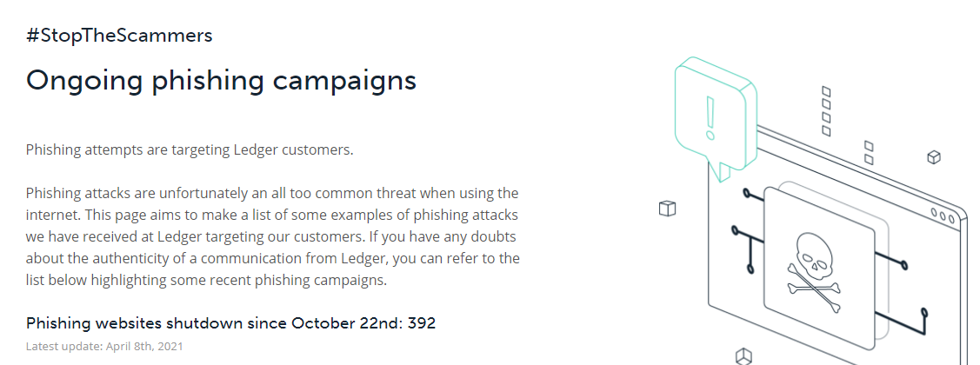Click the pair of small squares
The image size is (980, 365).
pos(869,153)
